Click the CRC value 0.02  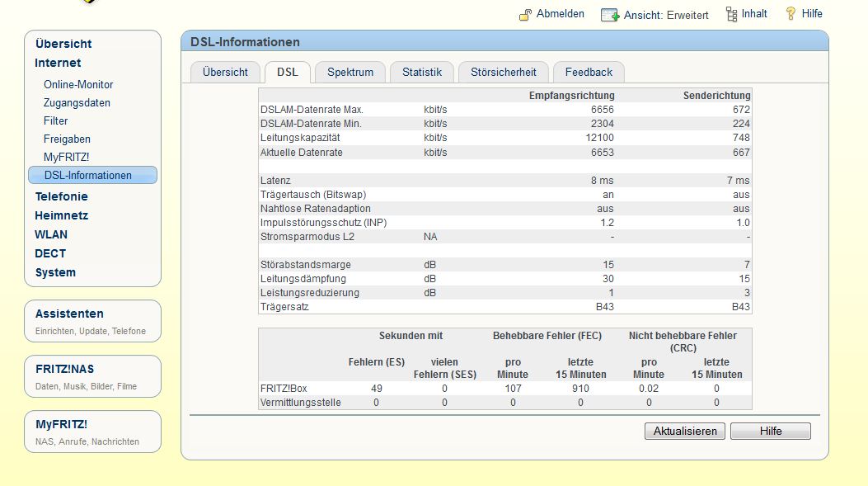pos(648,389)
